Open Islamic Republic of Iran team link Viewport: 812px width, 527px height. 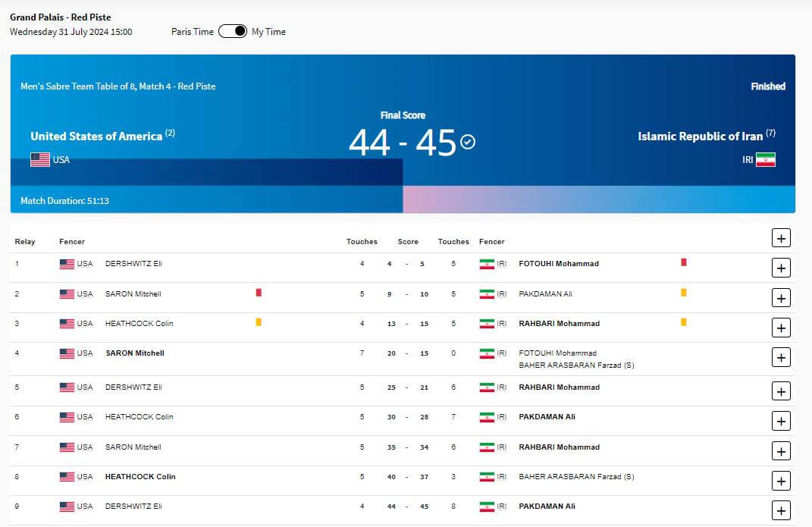click(700, 136)
